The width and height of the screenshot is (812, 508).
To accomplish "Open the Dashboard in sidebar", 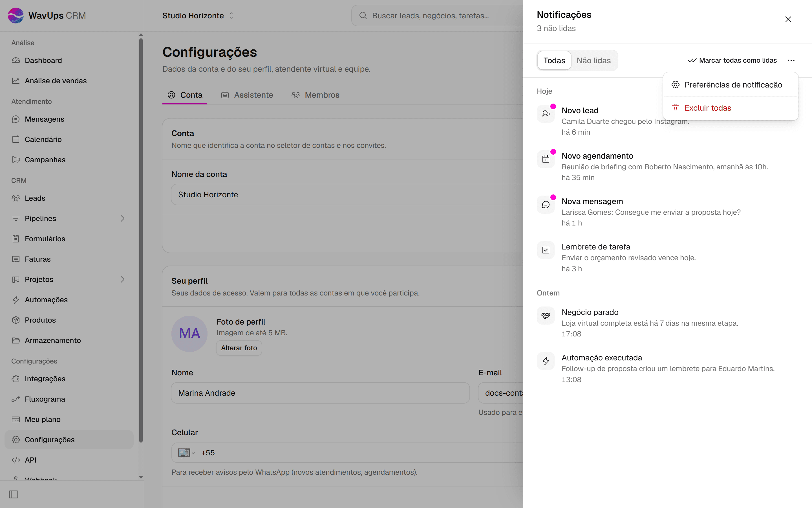I will 69,60.
